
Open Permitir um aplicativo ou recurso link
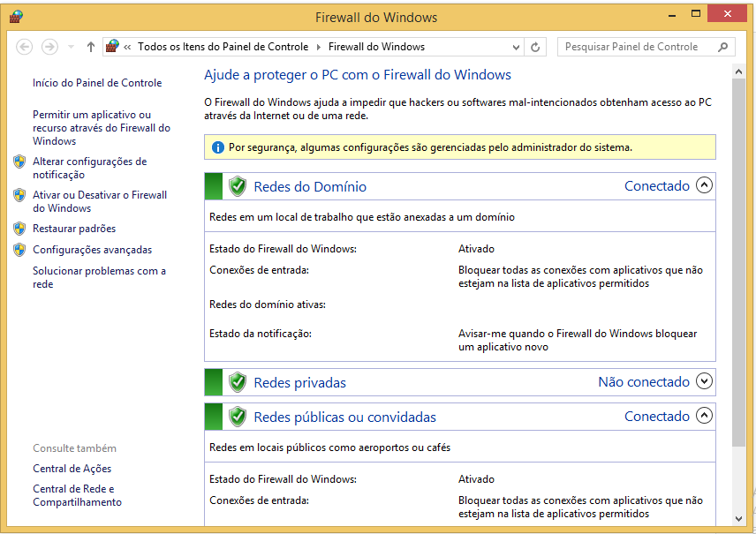[102, 128]
